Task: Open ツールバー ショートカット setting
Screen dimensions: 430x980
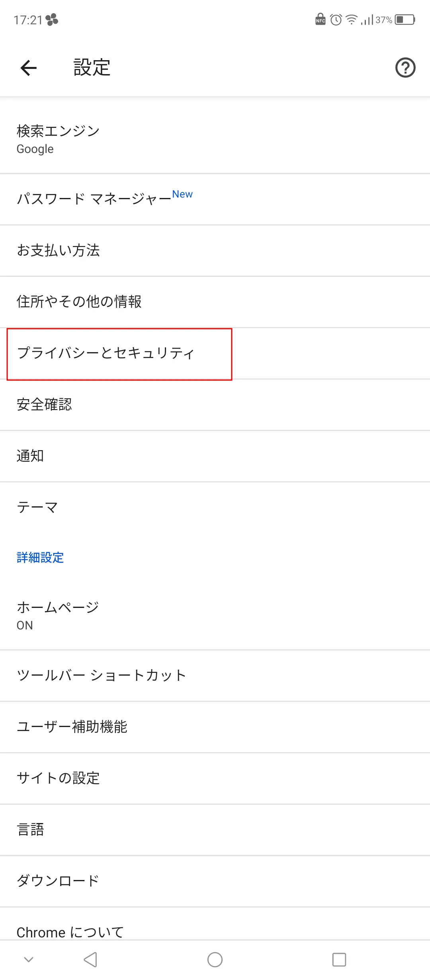Action: 215,675
